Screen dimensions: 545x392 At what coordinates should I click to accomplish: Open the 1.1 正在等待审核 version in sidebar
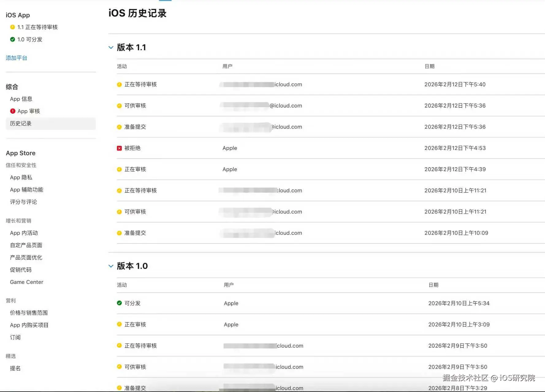pyautogui.click(x=37, y=27)
